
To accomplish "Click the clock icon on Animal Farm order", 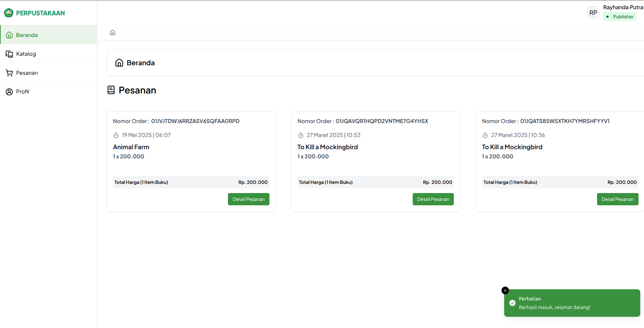I will (116, 135).
